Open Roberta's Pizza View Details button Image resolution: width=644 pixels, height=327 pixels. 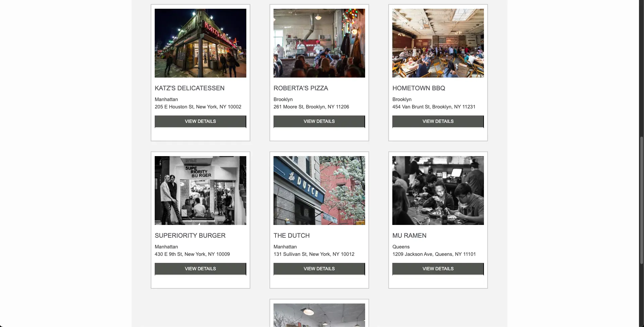pyautogui.click(x=319, y=122)
